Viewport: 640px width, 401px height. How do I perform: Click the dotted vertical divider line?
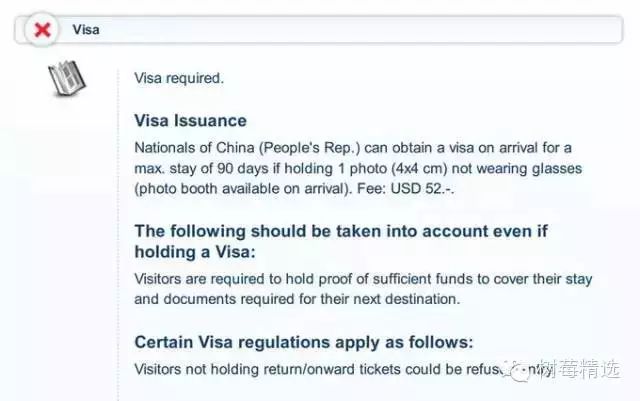(118, 235)
